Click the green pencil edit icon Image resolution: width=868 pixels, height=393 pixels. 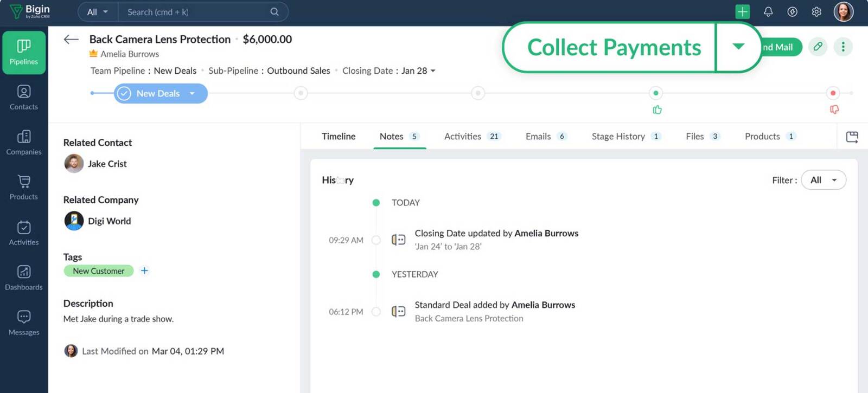818,47
